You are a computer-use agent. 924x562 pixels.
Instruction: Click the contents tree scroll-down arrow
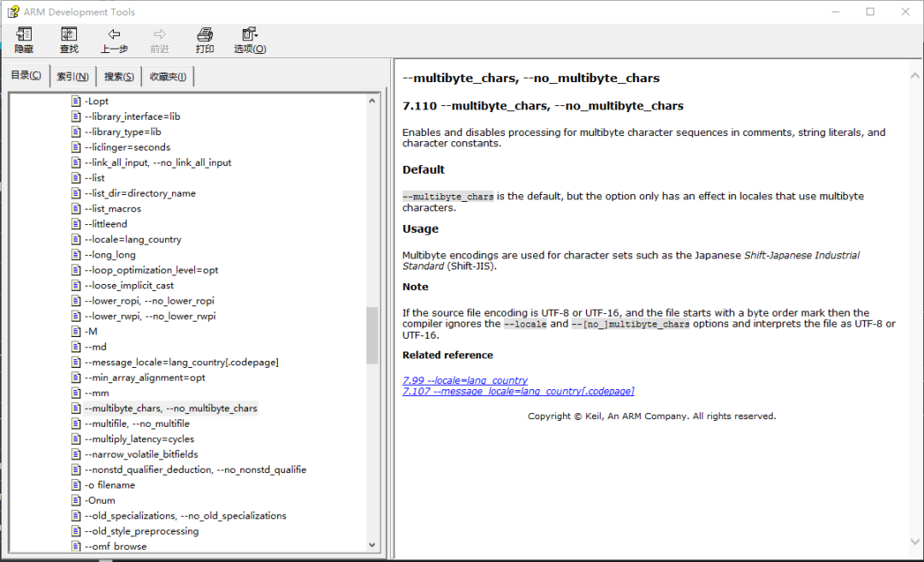(x=372, y=545)
